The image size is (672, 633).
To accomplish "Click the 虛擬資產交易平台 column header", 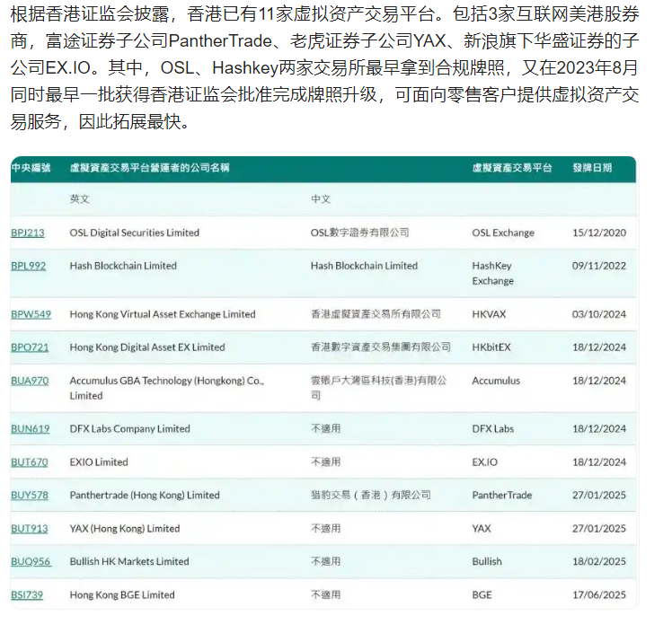I will pyautogui.click(x=512, y=168).
